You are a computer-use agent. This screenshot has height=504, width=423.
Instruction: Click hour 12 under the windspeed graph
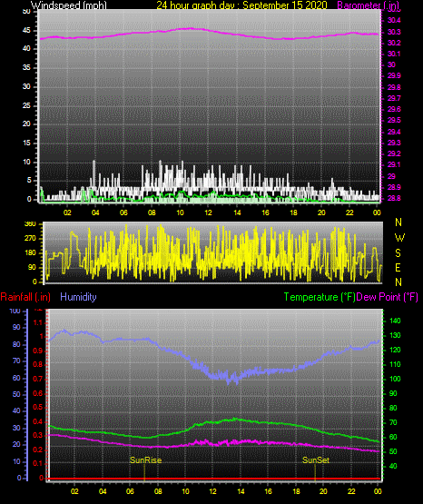pyautogui.click(x=208, y=212)
